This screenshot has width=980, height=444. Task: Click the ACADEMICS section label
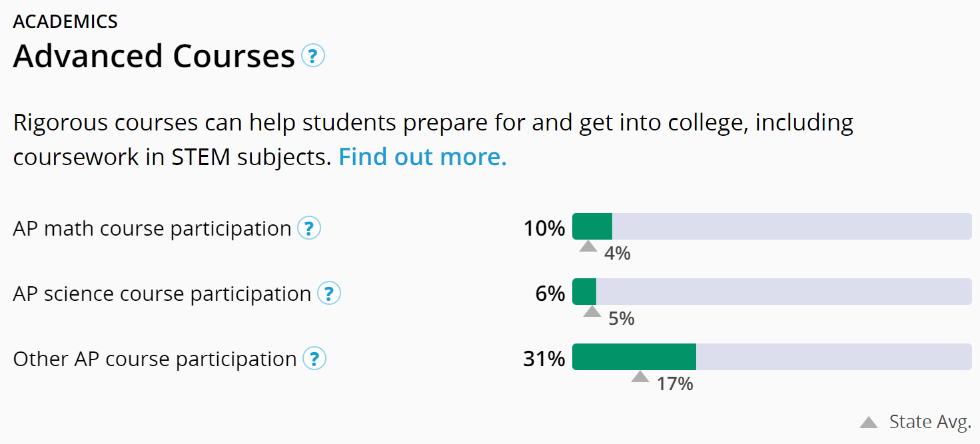point(65,21)
